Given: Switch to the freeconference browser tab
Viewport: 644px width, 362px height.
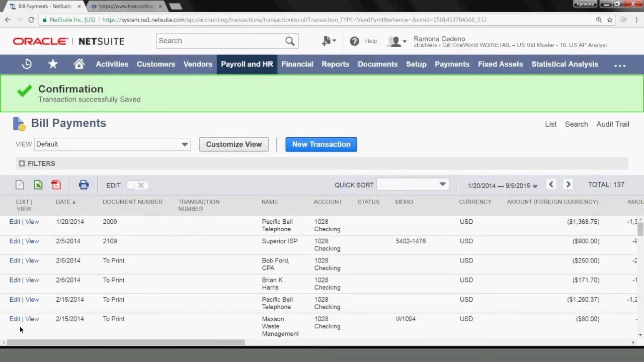Looking at the screenshot, I should [125, 6].
